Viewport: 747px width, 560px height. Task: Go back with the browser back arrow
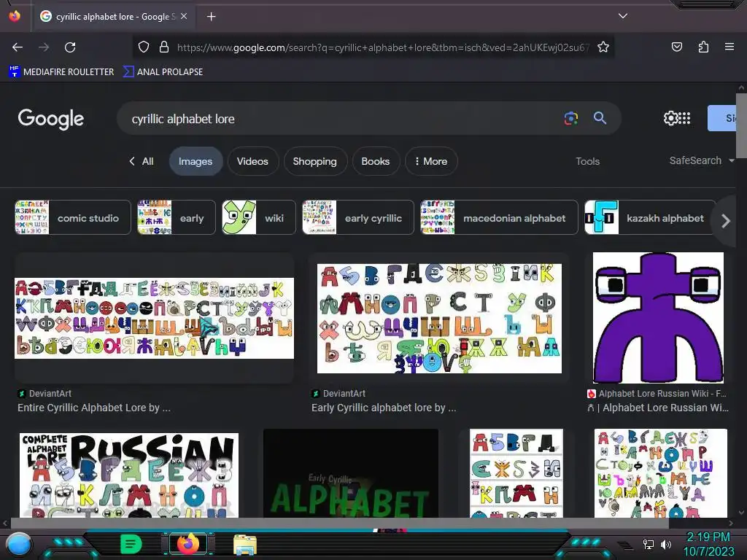point(18,47)
